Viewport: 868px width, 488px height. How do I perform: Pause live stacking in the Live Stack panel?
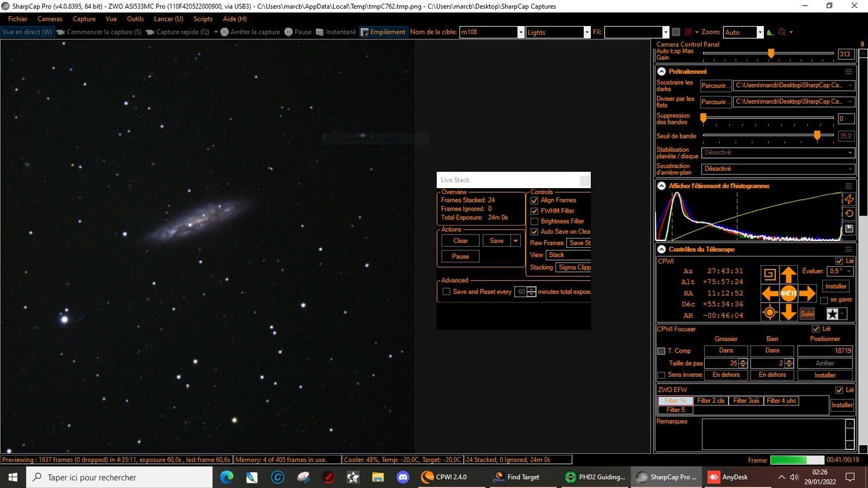(x=461, y=256)
